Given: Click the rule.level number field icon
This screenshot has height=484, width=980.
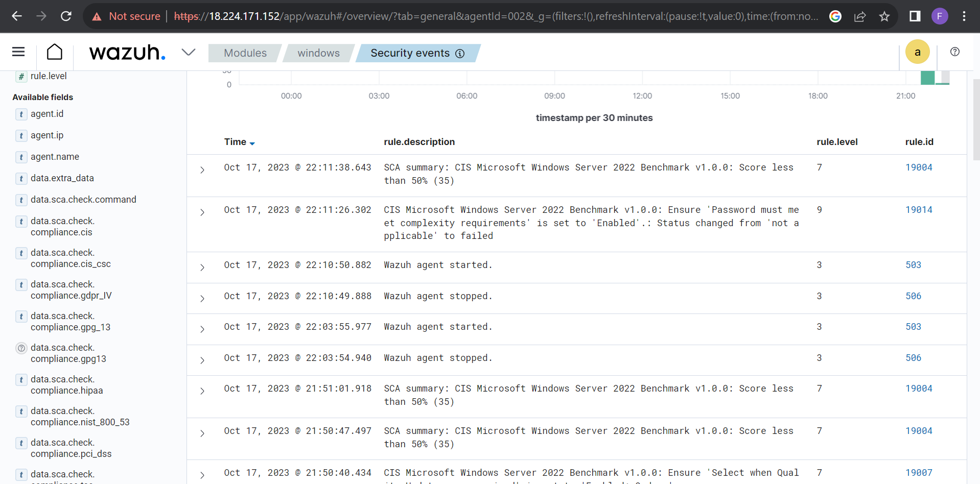Looking at the screenshot, I should click(21, 77).
